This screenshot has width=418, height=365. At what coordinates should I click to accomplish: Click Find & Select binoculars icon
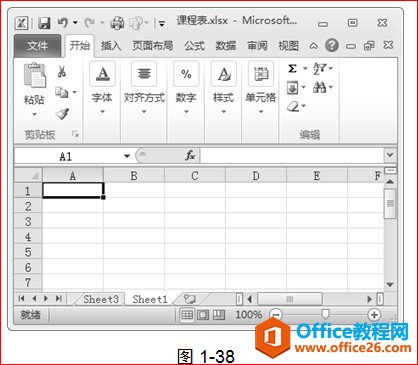(320, 88)
